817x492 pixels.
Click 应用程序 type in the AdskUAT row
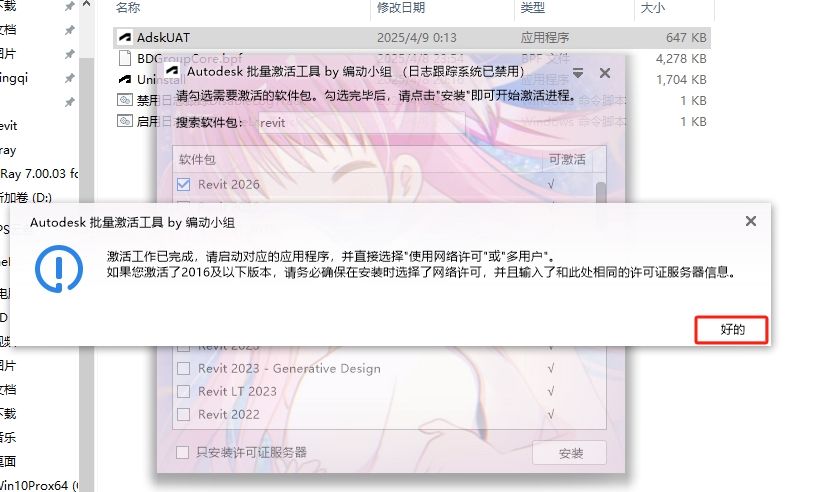[544, 38]
